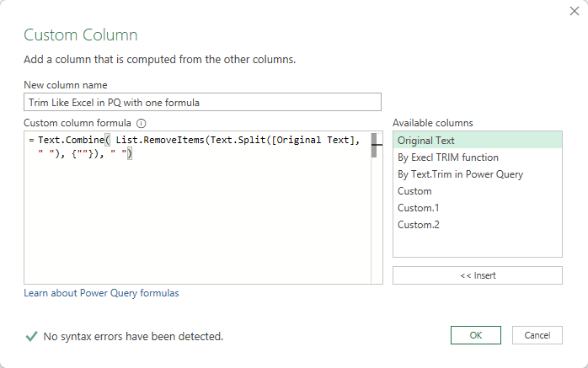
Task: Click the No syntax errors status message
Action: tap(133, 337)
